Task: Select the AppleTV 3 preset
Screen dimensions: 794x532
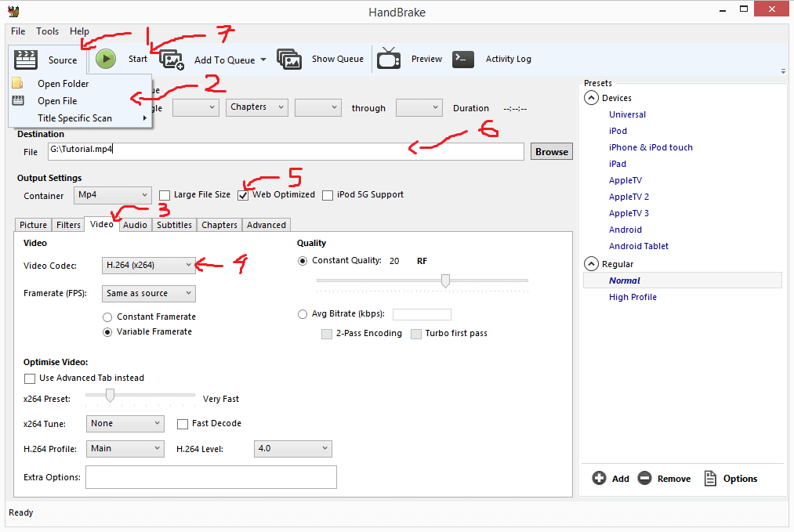Action: [x=629, y=213]
